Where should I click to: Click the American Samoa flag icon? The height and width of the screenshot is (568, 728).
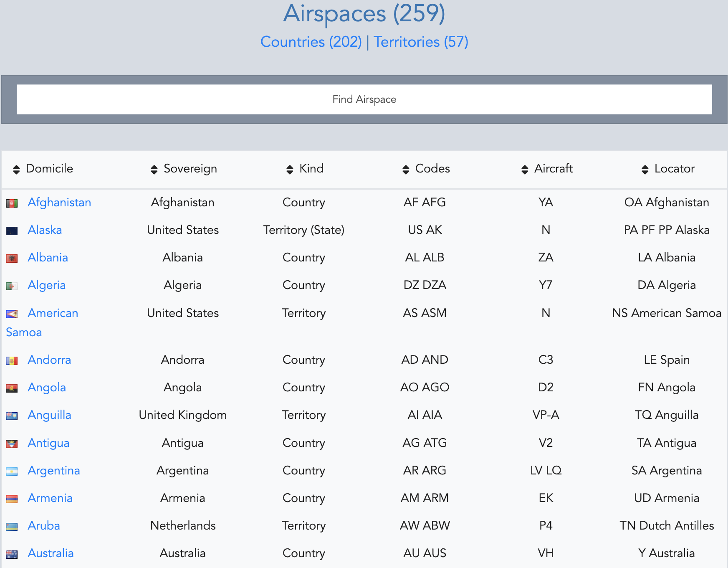click(x=12, y=313)
